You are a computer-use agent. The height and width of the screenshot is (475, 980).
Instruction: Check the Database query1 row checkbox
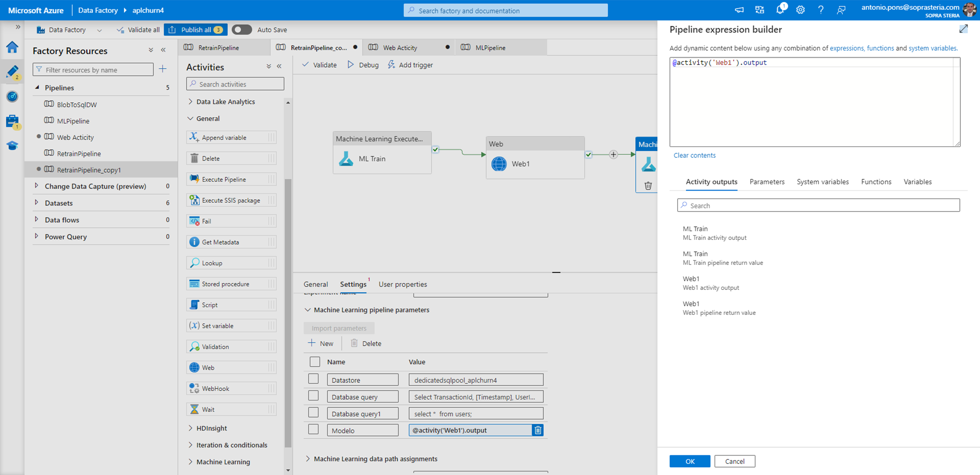(x=314, y=412)
